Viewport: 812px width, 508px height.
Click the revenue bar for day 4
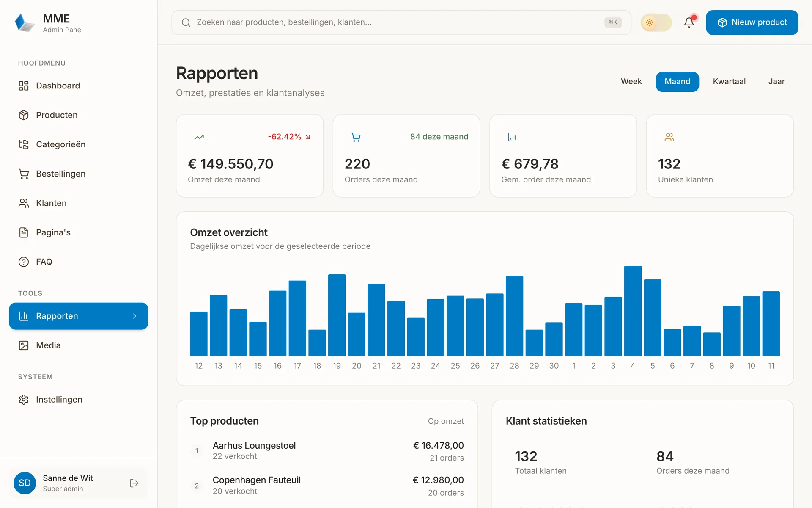633,311
